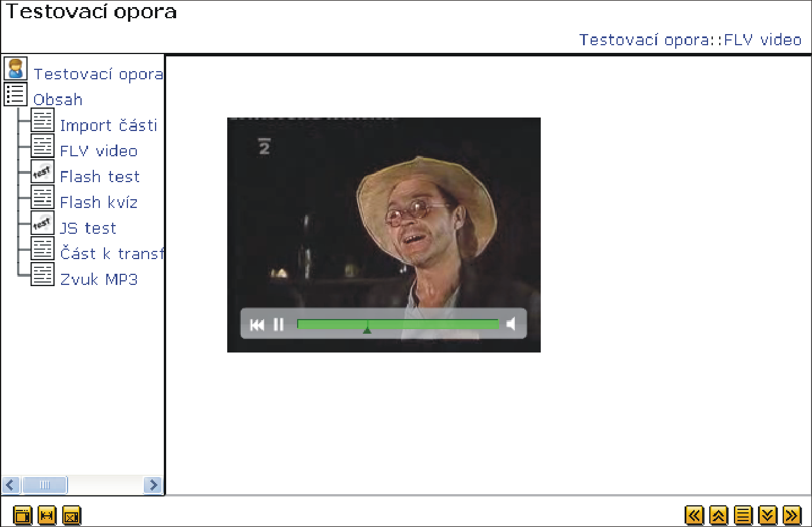Click the Testovací opora::FLV video breadcrumb
812x527 pixels.
[690, 40]
